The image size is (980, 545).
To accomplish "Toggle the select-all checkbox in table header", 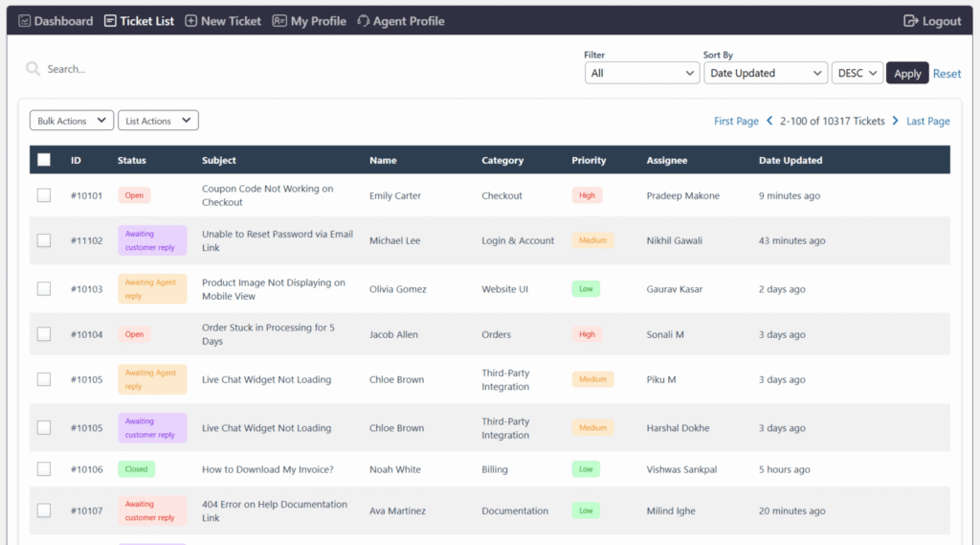I will point(44,160).
